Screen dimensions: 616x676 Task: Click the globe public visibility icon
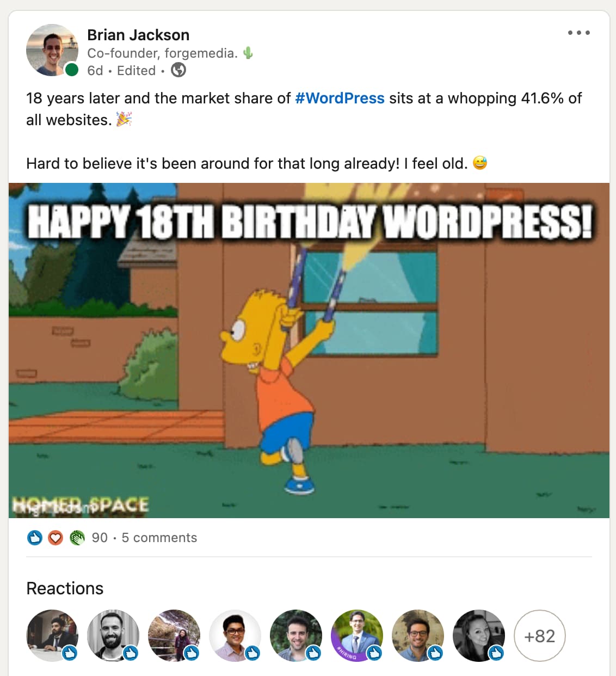point(178,70)
